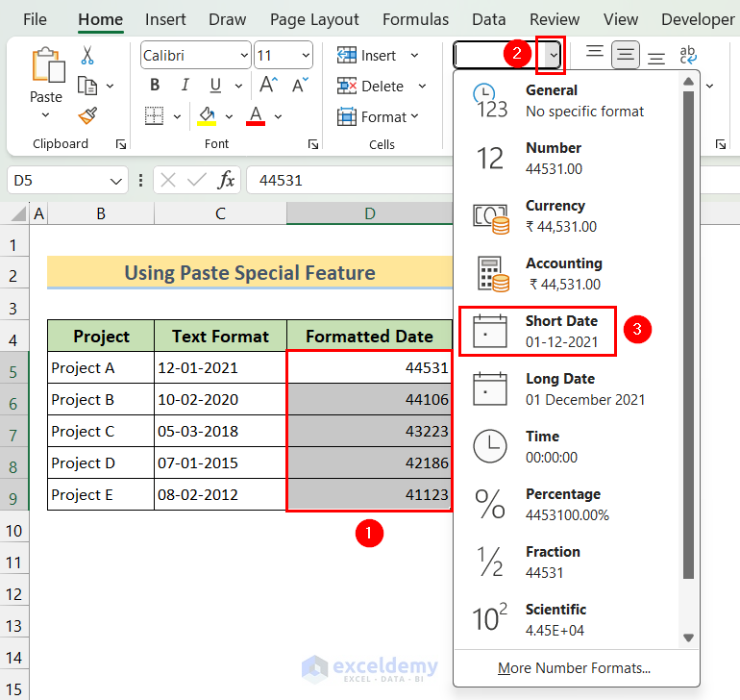Switch to the View tab
Screen dimensions: 740x700
[621, 19]
